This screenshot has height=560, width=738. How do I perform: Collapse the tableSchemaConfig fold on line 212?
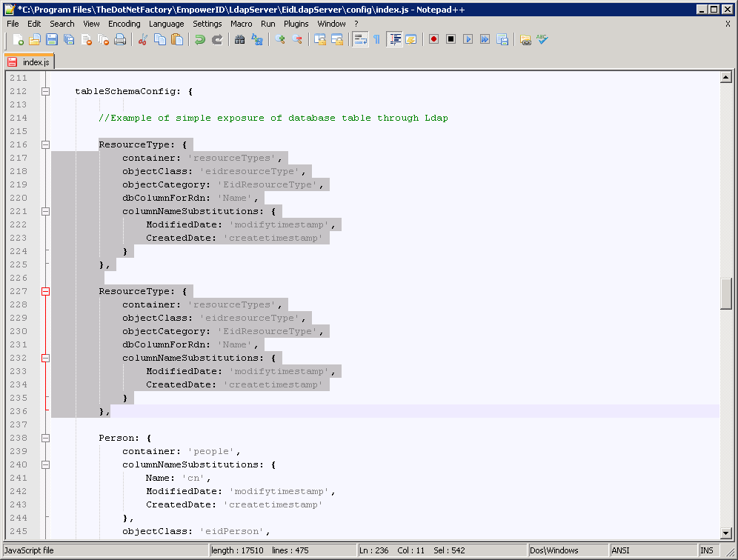coord(46,91)
